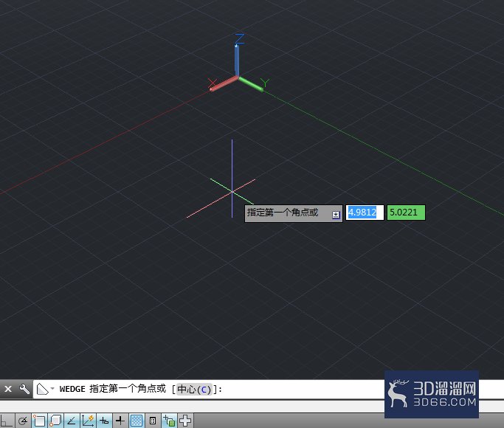
Task: Toggle Dynamic Input status button
Action: point(104,421)
